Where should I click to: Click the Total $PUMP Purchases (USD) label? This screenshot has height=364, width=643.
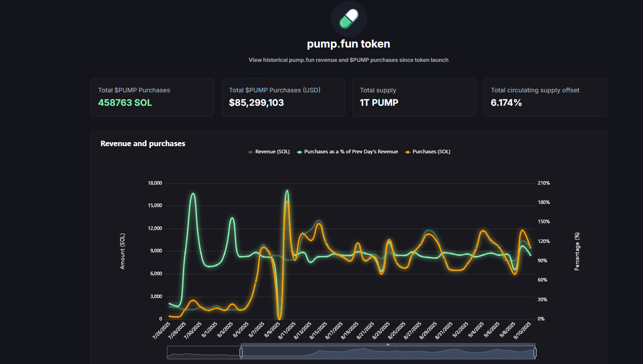pyautogui.click(x=275, y=90)
